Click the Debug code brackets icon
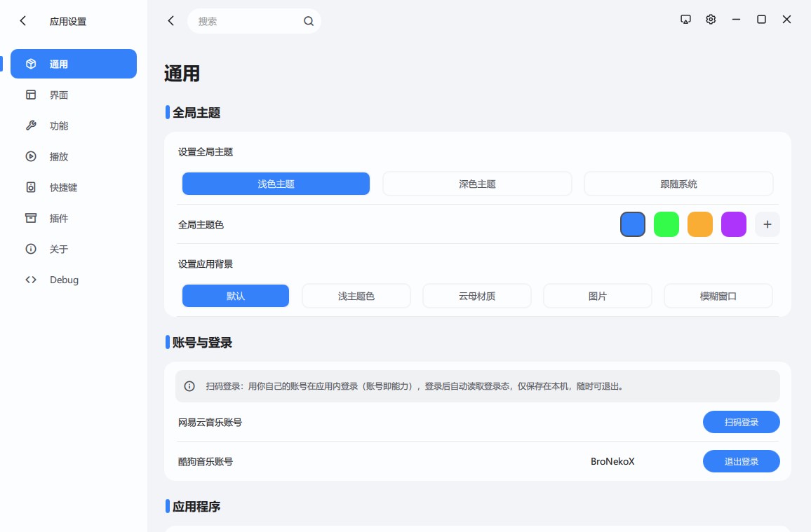811x532 pixels. [x=31, y=280]
